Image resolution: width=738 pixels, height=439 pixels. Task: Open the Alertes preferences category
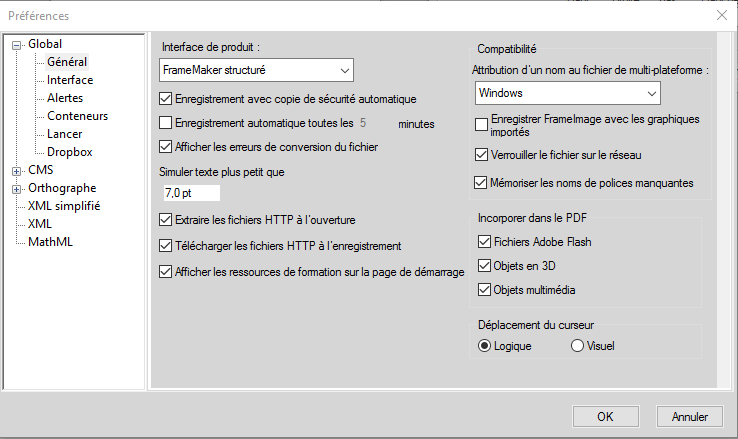click(65, 98)
